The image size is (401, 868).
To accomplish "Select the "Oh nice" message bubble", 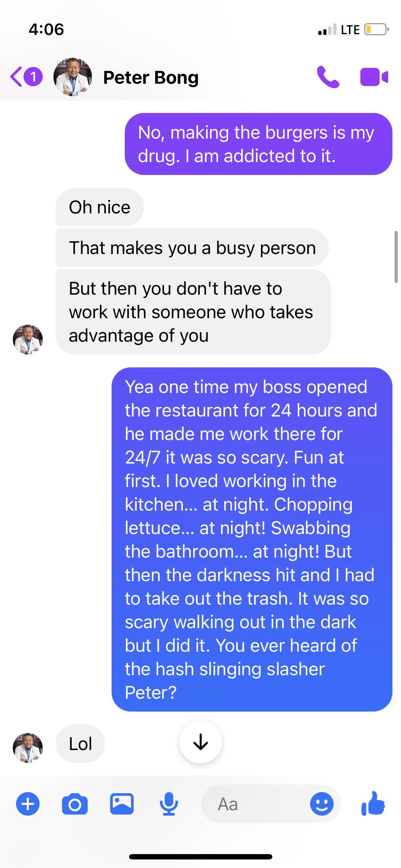I will [99, 207].
